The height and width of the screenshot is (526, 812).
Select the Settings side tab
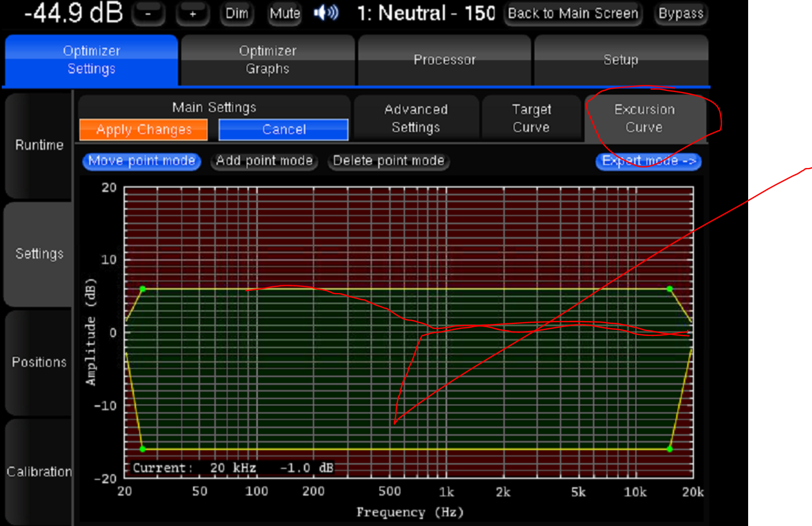39,254
